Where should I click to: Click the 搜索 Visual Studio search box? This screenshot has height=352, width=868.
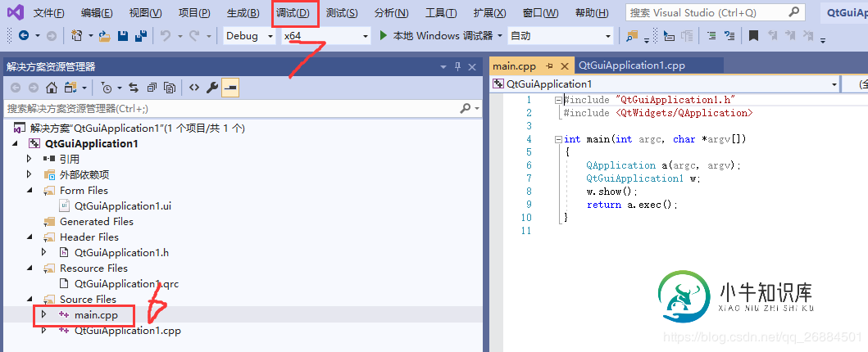[x=715, y=12]
